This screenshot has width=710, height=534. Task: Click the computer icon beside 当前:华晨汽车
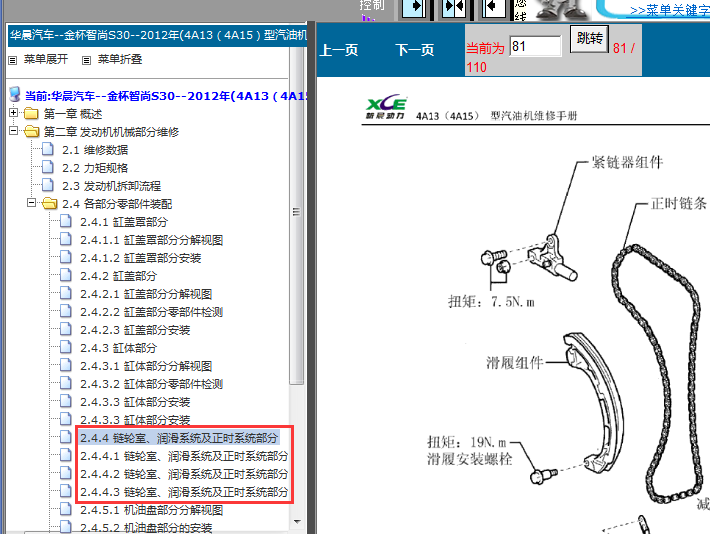(x=15, y=94)
